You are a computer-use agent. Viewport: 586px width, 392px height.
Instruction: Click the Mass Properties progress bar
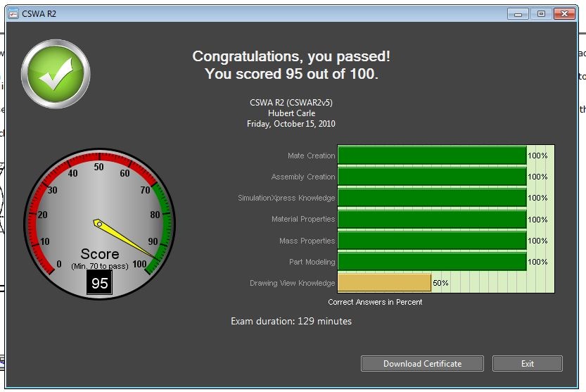point(433,241)
